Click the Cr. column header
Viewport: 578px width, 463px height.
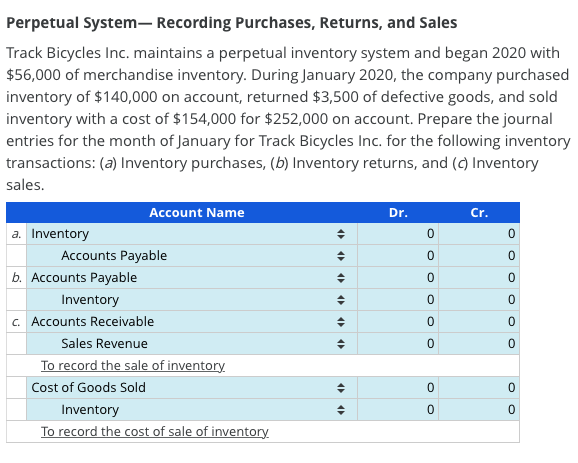click(x=479, y=213)
